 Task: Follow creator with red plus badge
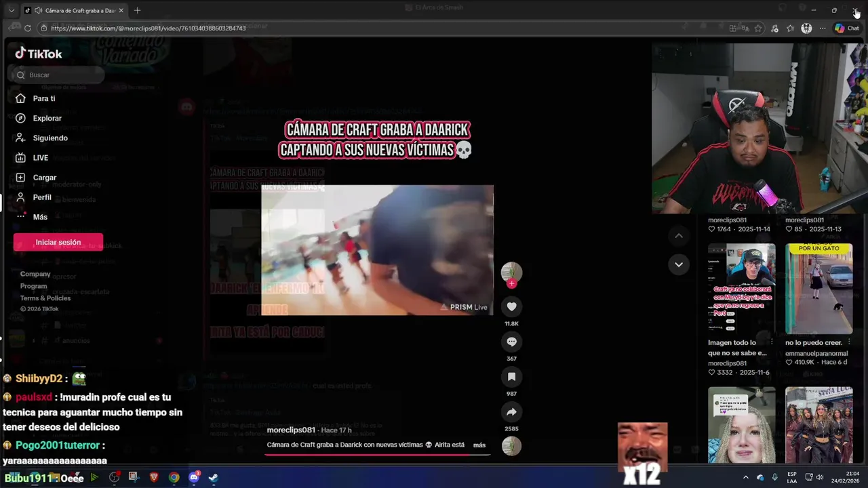pos(511,284)
